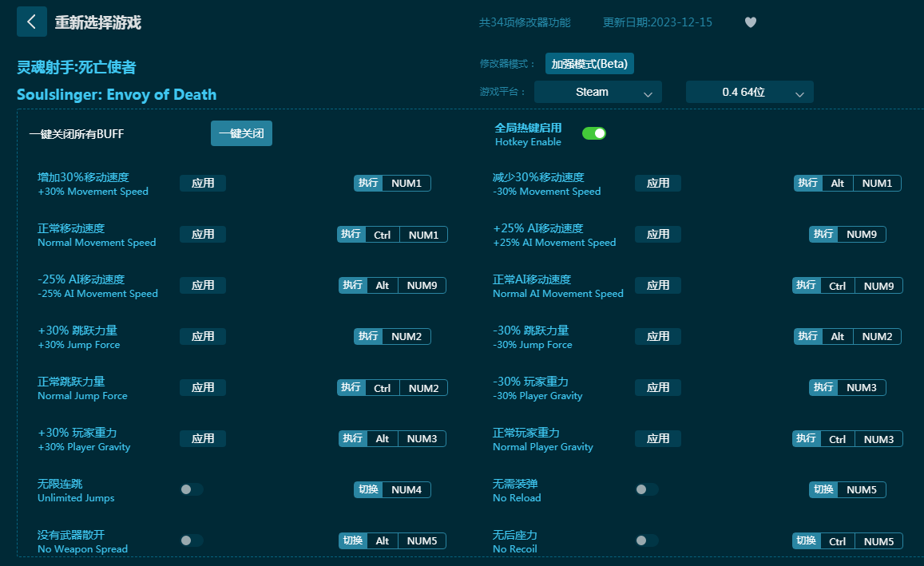Click the 加强模式(Beta) mode button
The height and width of the screenshot is (566, 924).
coord(589,64)
